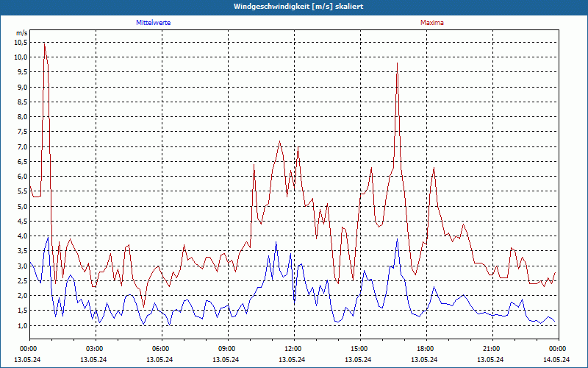This screenshot has width=588, height=368.
Task: Click the 15:00 time axis label
Action: click(360, 349)
